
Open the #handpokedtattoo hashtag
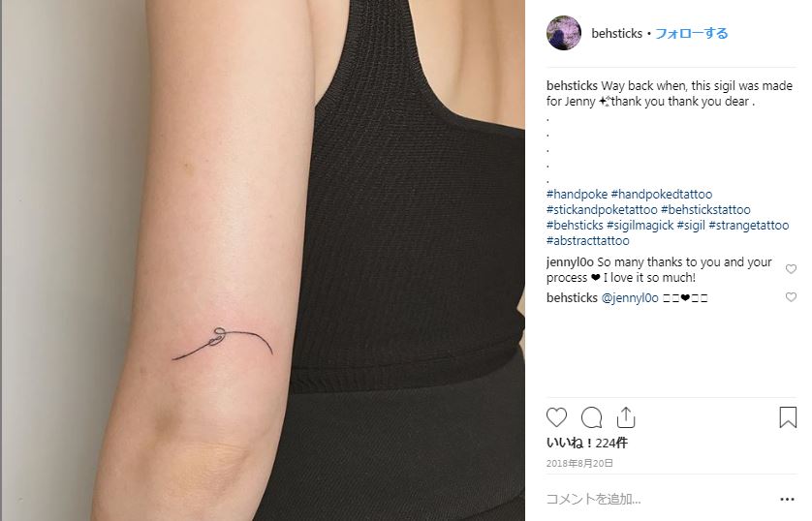pyautogui.click(x=661, y=195)
